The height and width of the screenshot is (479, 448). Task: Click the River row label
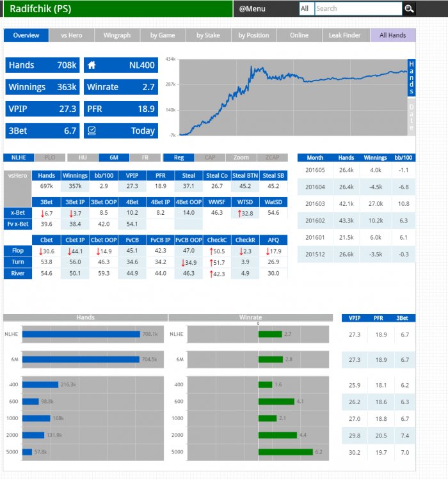coord(18,273)
